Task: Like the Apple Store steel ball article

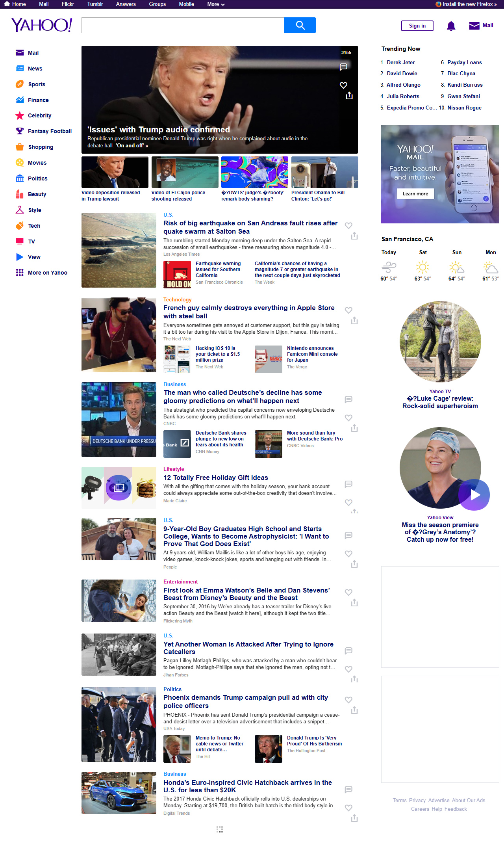Action: click(348, 310)
